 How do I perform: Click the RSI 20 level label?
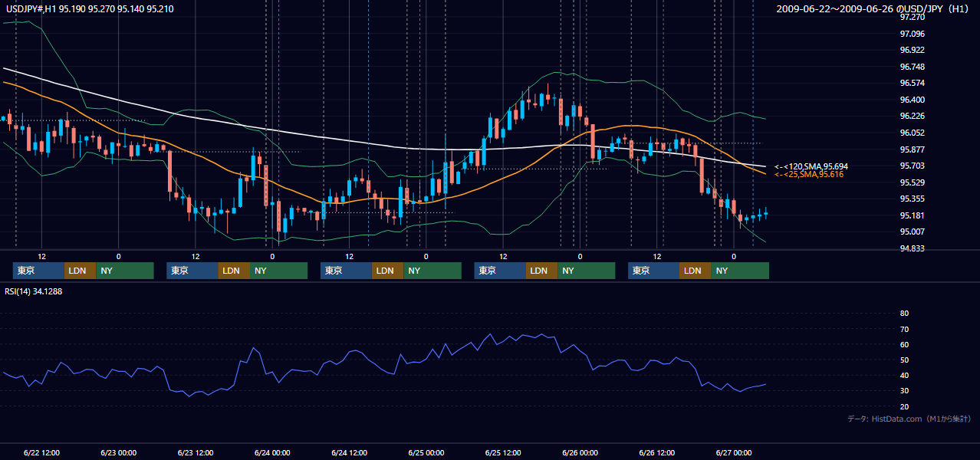[904, 407]
